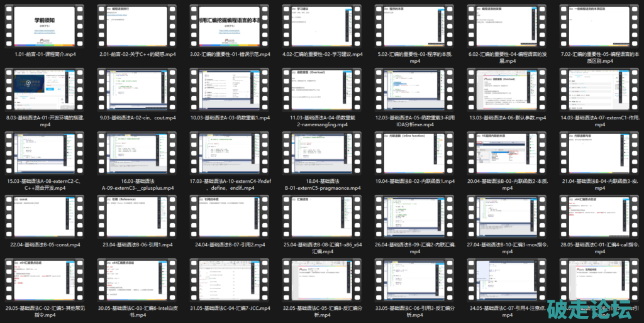The width and height of the screenshot is (644, 323).
Task: Select the 12.03 函数重载3-利用IDA分析exe.mp4 video
Action: tap(414, 89)
